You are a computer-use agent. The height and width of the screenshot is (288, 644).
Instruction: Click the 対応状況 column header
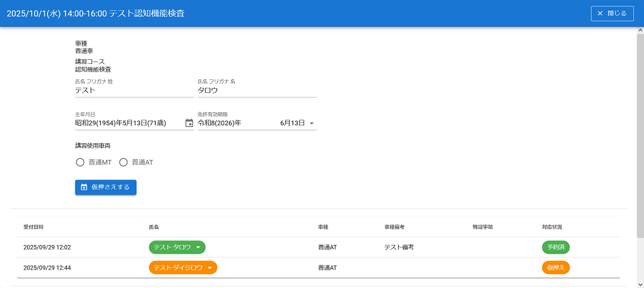(552, 227)
